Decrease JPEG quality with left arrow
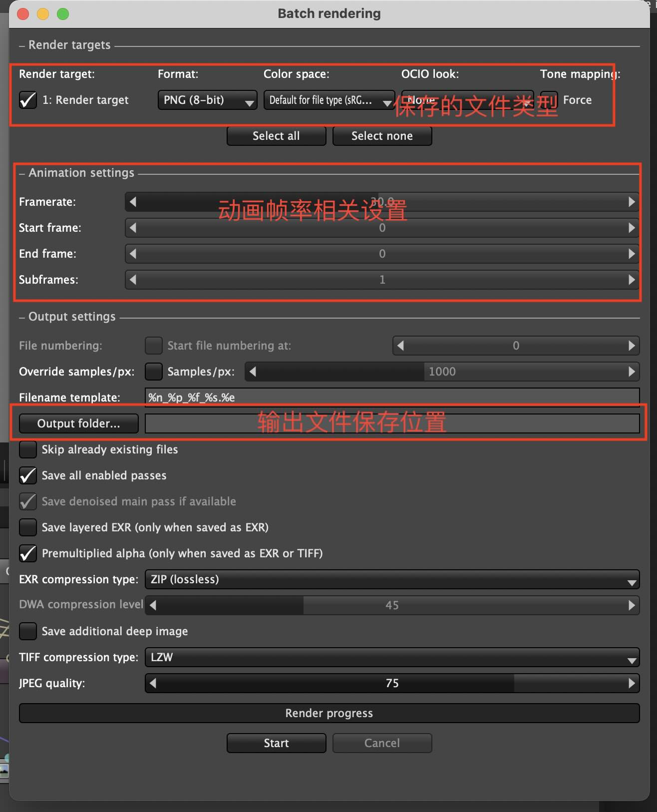The image size is (657, 812). pos(153,683)
